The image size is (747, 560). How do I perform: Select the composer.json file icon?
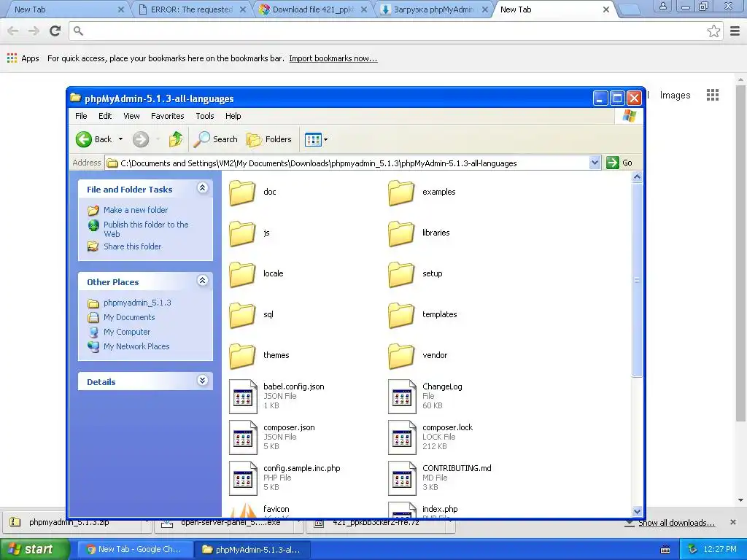[x=243, y=437]
